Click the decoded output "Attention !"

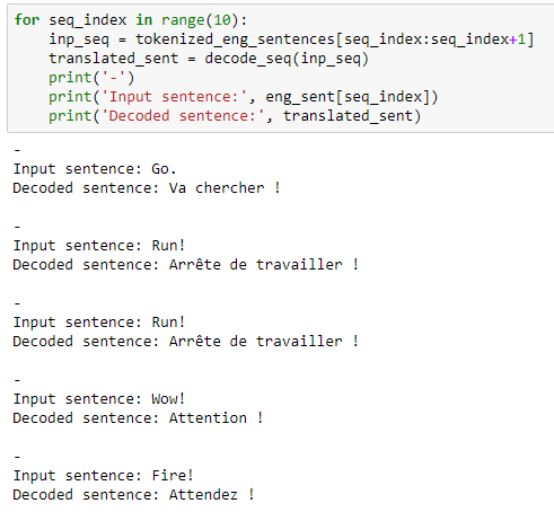[x=216, y=418]
